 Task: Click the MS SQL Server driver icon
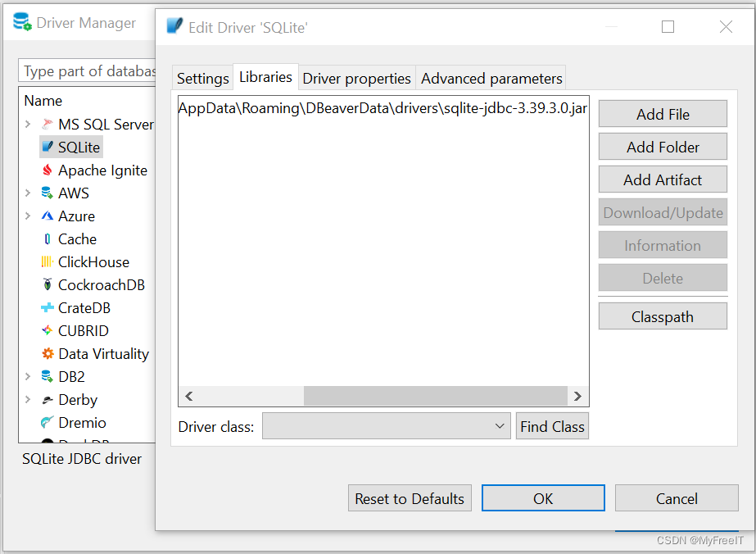tap(48, 124)
